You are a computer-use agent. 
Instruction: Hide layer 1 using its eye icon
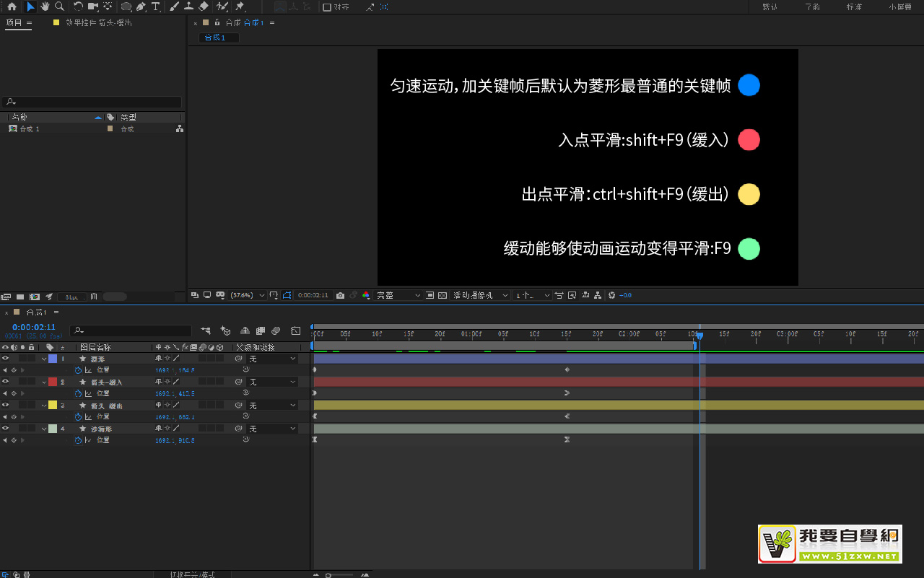tap(5, 359)
